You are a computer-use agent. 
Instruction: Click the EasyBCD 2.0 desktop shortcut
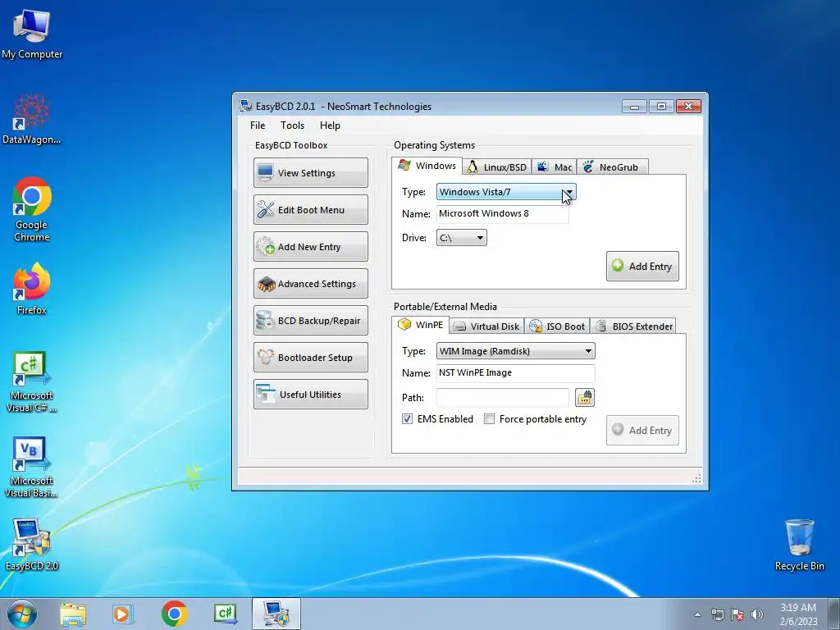point(32,545)
